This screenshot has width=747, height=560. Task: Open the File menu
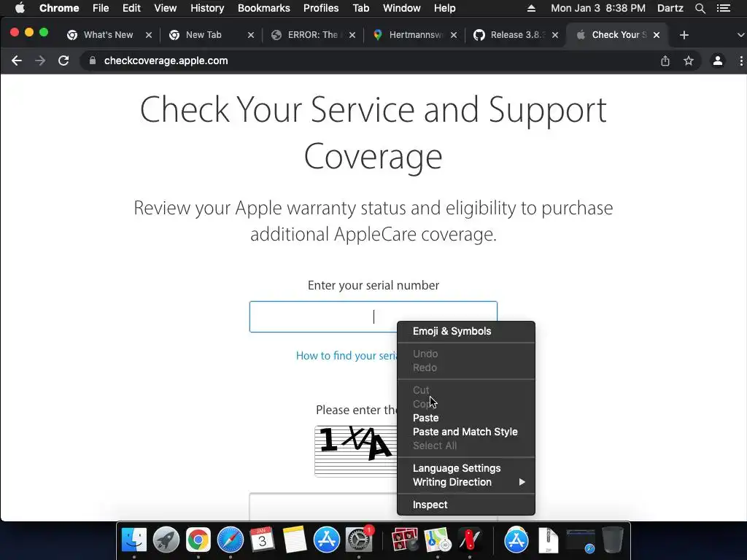(x=101, y=8)
